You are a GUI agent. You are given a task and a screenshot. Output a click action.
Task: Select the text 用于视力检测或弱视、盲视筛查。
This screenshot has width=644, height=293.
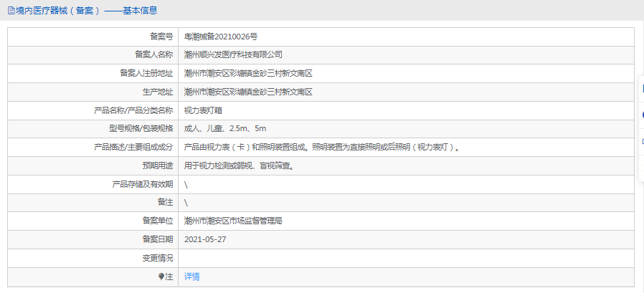[x=240, y=165]
